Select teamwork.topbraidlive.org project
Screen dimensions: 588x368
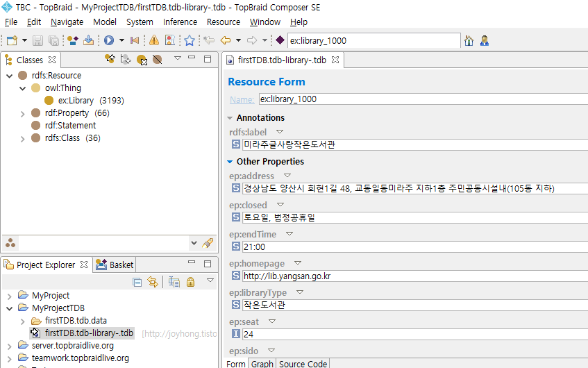point(81,358)
